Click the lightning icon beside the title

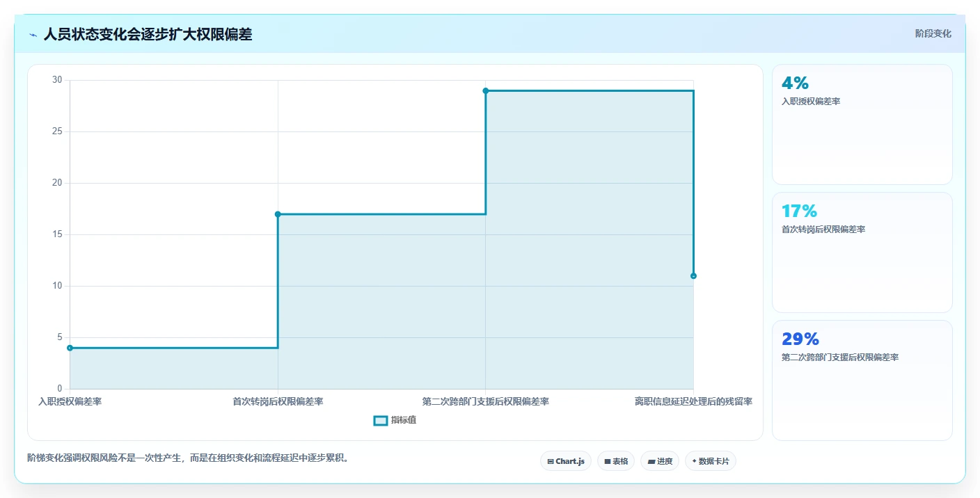[33, 35]
